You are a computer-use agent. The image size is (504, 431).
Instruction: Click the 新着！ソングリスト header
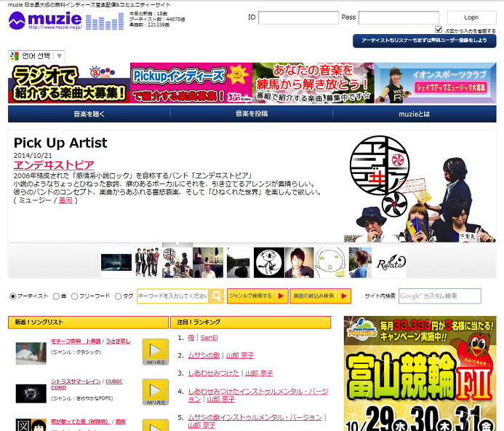(89, 323)
